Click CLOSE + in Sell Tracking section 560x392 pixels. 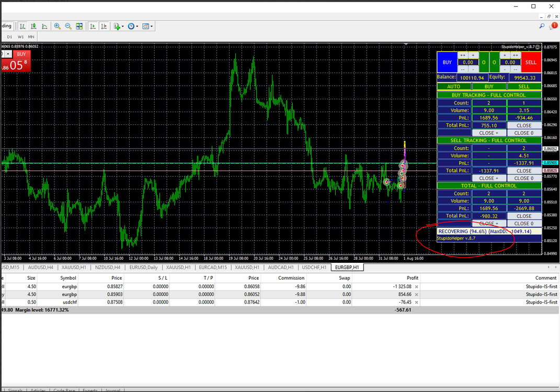(x=489, y=179)
